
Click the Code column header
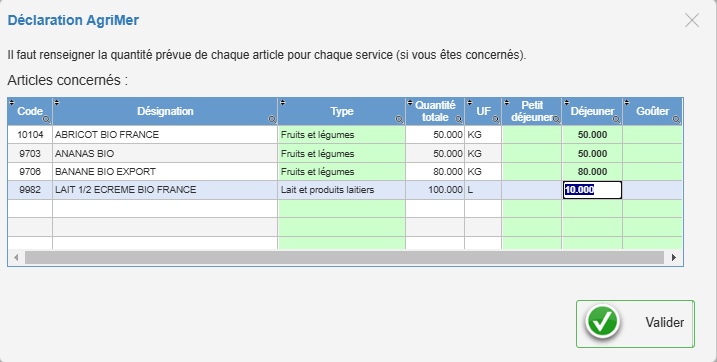coord(30,111)
